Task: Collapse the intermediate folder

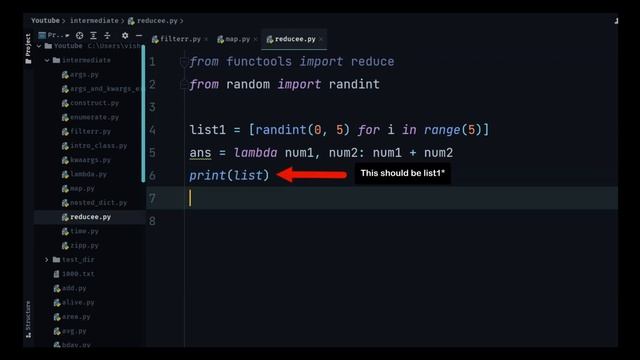Action: tap(47, 60)
